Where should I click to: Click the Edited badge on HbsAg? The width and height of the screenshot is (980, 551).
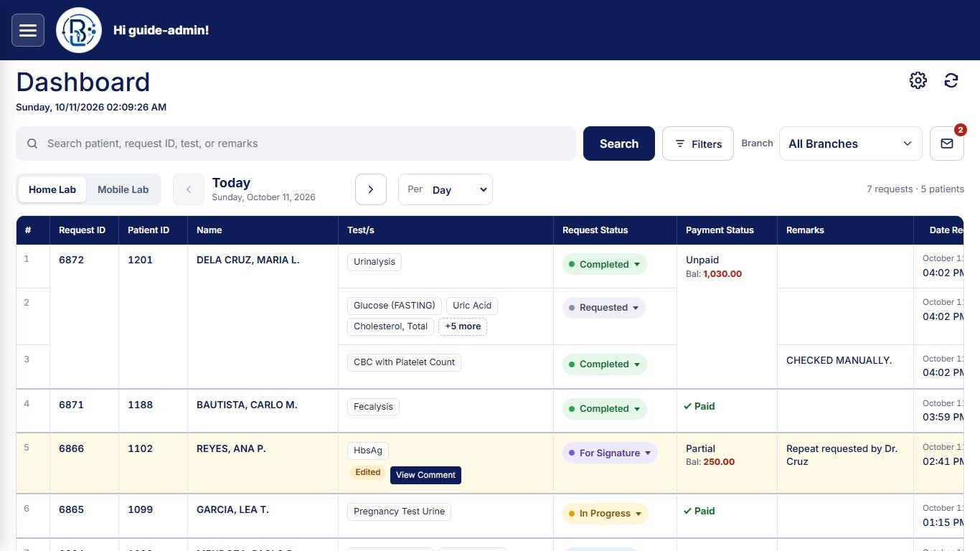coord(368,473)
